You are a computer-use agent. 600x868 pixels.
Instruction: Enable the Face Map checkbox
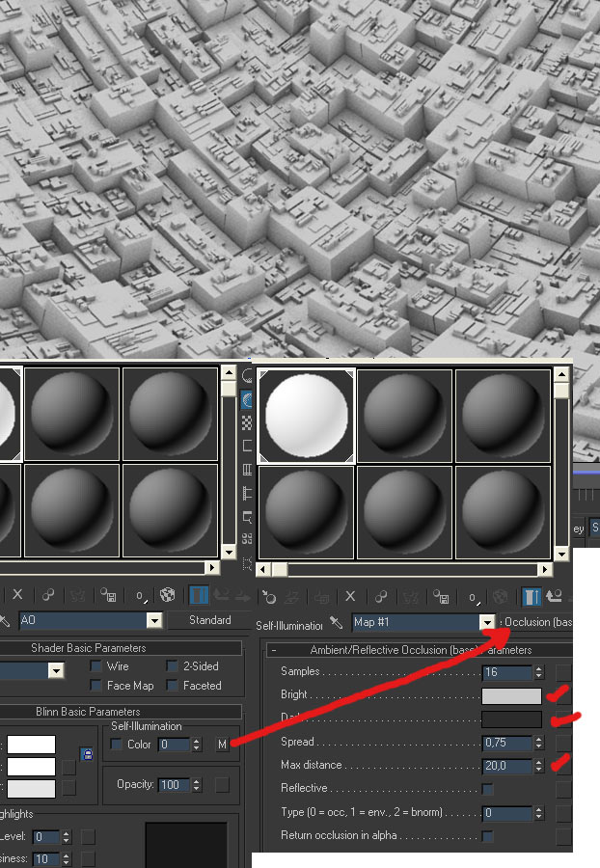(x=96, y=686)
